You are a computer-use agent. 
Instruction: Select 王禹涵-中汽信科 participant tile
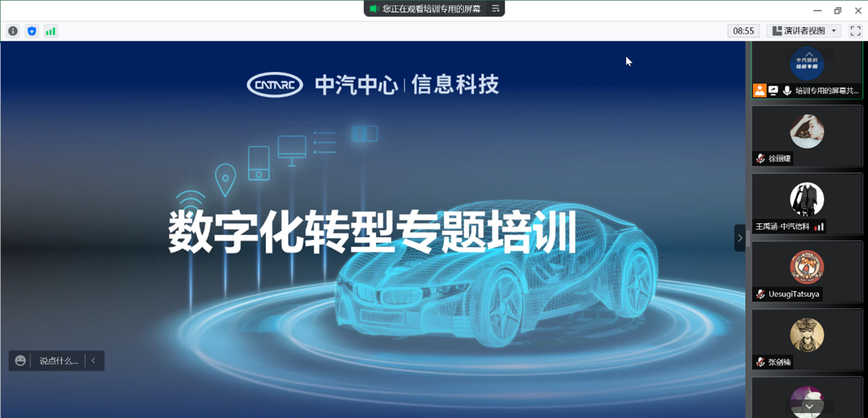coord(806,203)
